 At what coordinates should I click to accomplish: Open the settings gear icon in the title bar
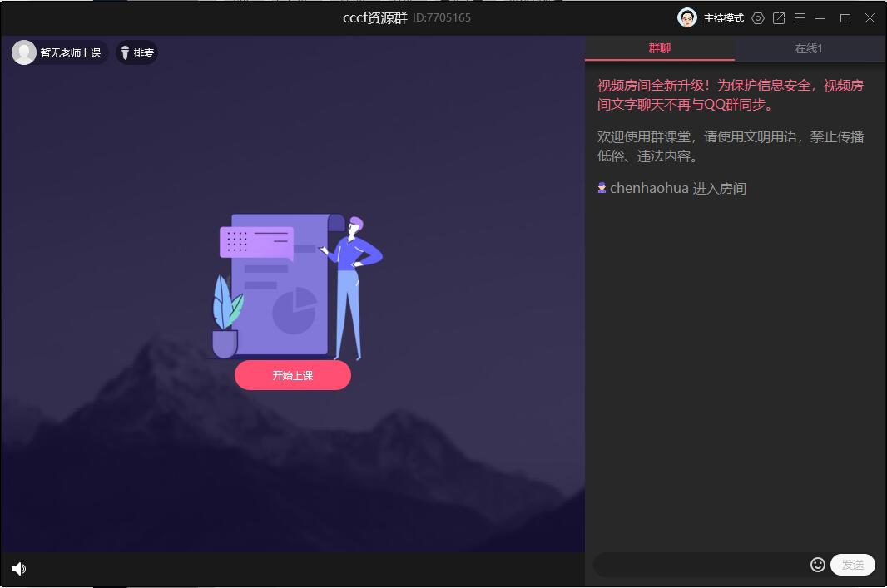pos(757,17)
